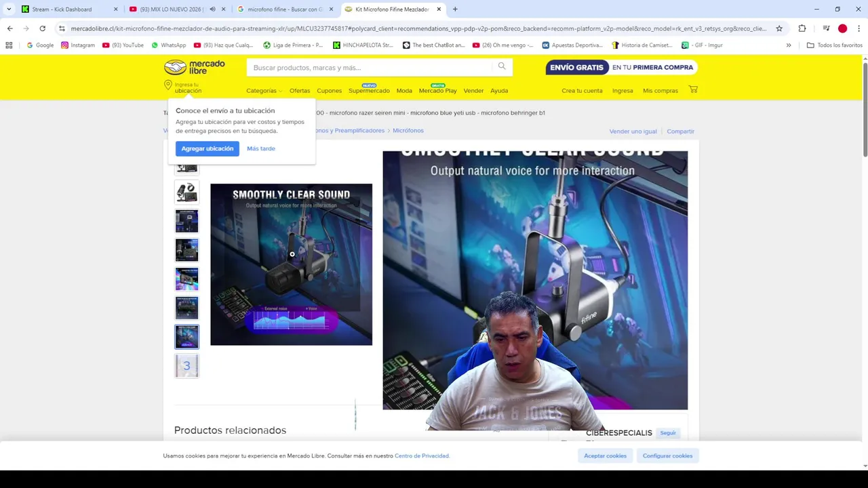
Task: Close the Kick Dashboard tab
Action: coord(115,9)
